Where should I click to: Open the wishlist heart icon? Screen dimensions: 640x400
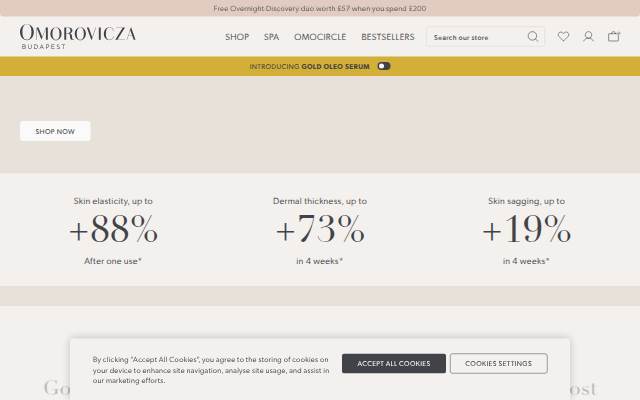(x=563, y=37)
